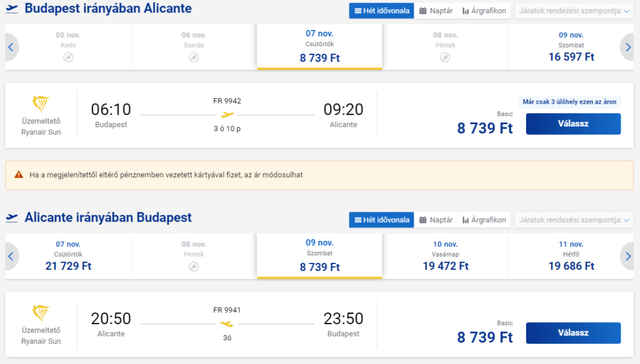Select 11 nov. Hétfő return date

click(571, 257)
